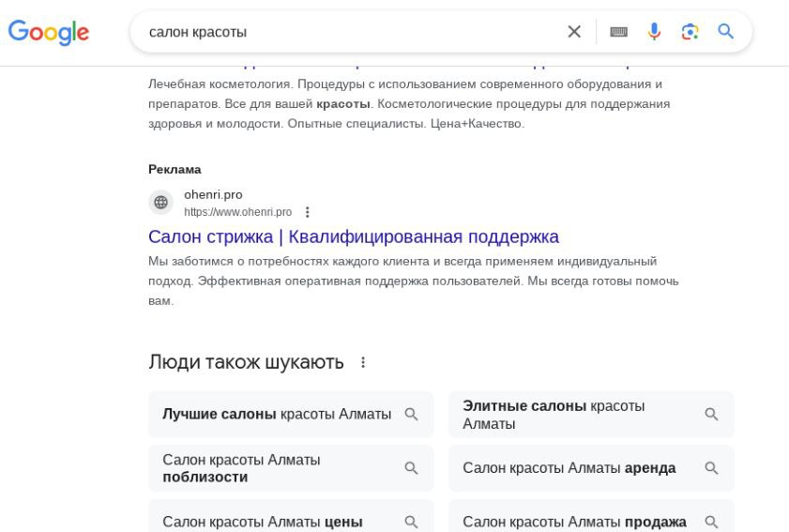This screenshot has height=532, width=789.
Task: Click the ohenri.pro site name
Action: (213, 194)
